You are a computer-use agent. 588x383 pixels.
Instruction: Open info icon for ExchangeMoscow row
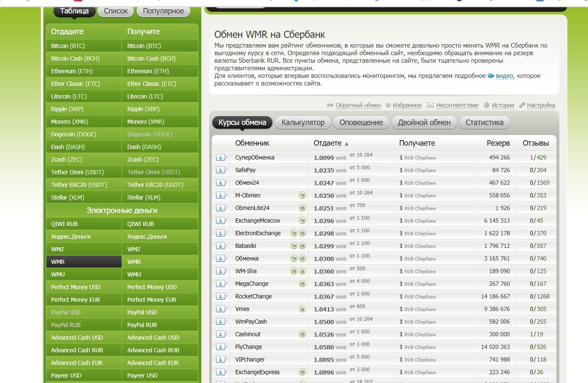point(221,221)
